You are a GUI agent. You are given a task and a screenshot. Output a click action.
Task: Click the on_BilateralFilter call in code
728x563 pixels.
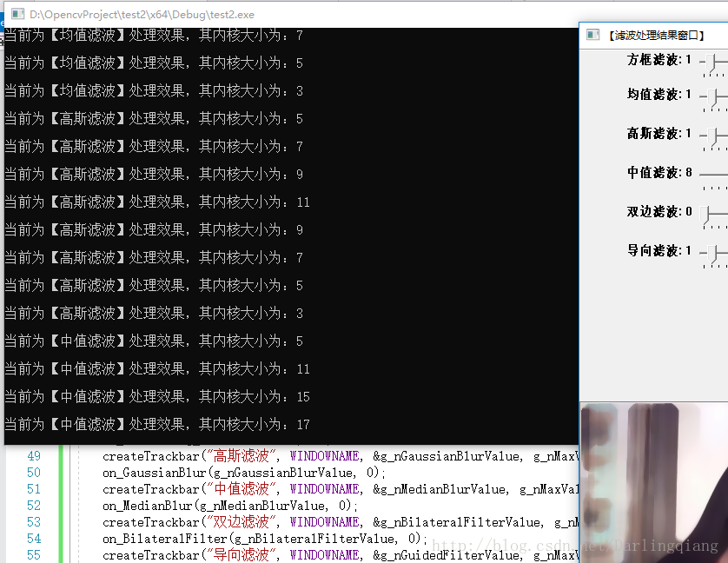[265, 539]
